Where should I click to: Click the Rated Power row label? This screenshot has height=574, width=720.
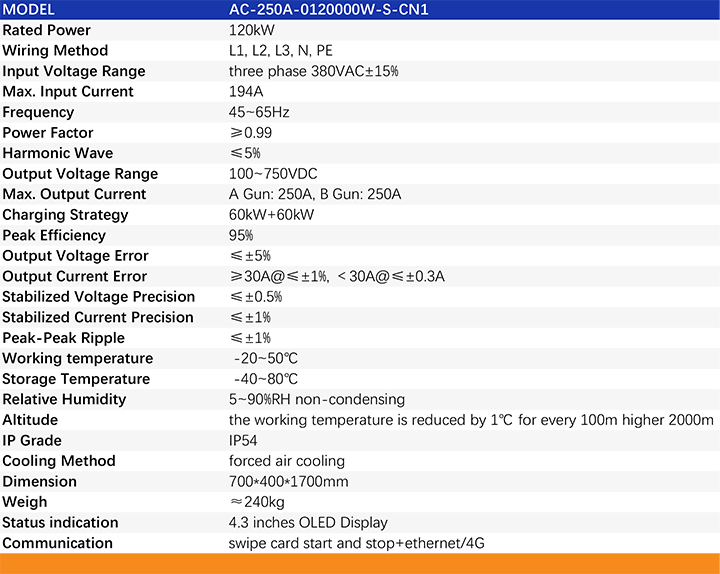(45, 30)
